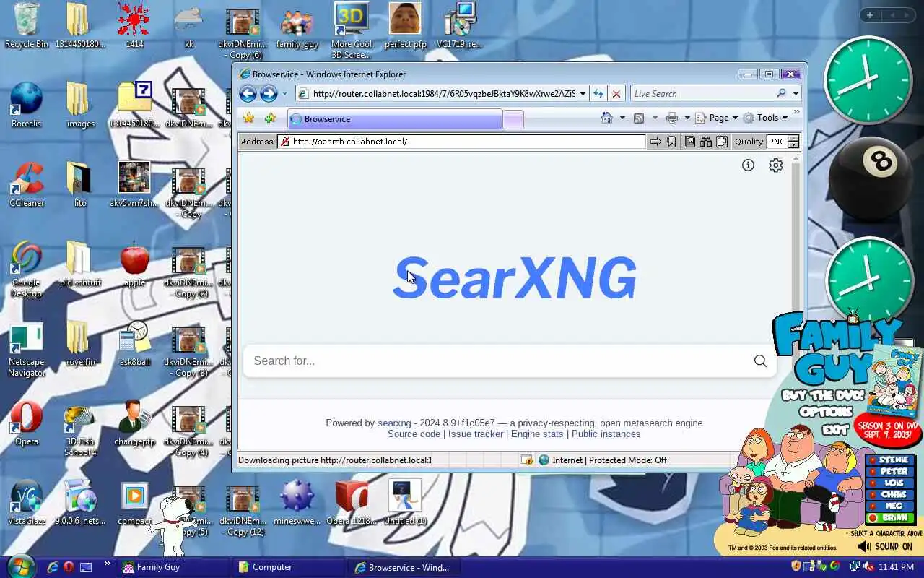924x578 pixels.
Task: Click the Home icon in IE command bar
Action: coord(607,118)
